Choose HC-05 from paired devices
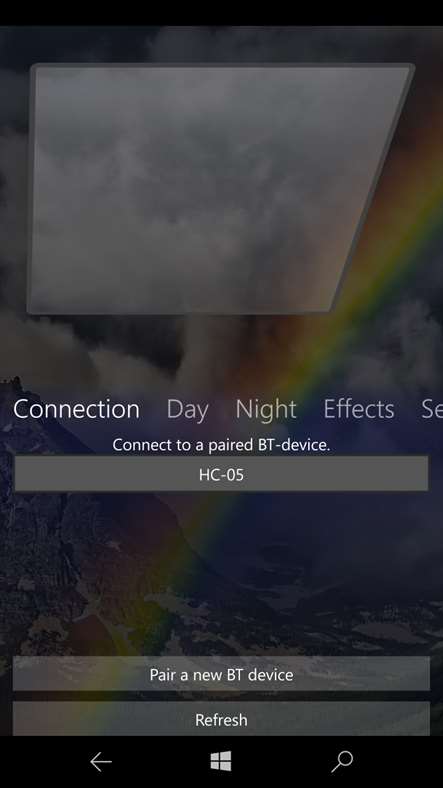Screen dimensions: 443x788 tap(222, 473)
